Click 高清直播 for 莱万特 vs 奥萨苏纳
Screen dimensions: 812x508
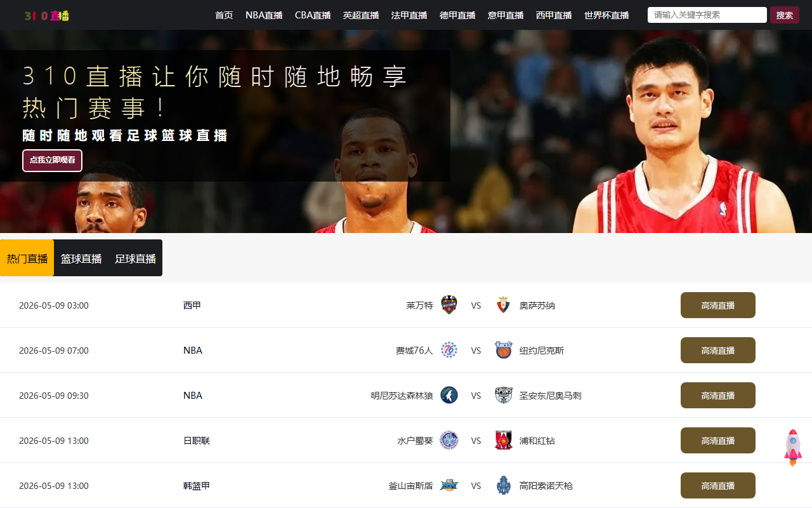(x=718, y=305)
